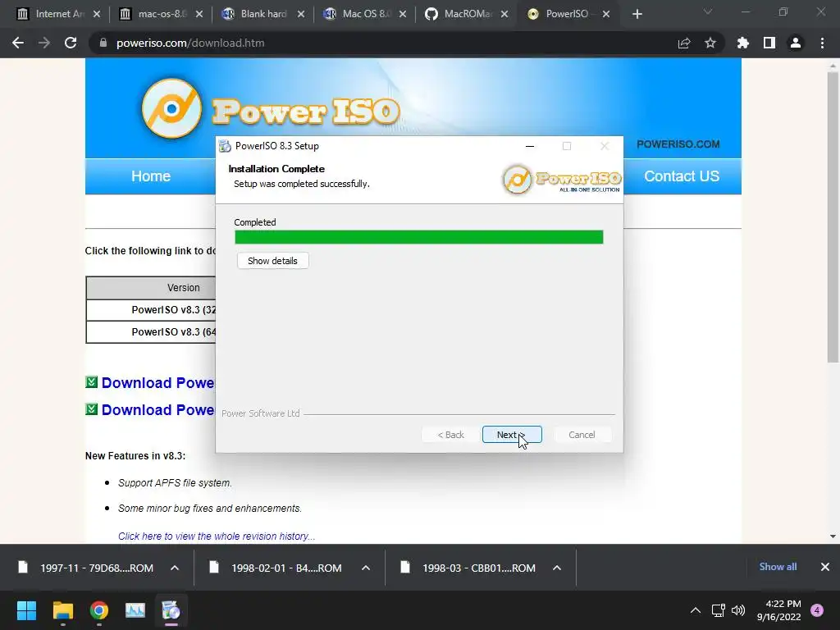Go forward in browser history
The height and width of the screenshot is (630, 840).
click(44, 43)
